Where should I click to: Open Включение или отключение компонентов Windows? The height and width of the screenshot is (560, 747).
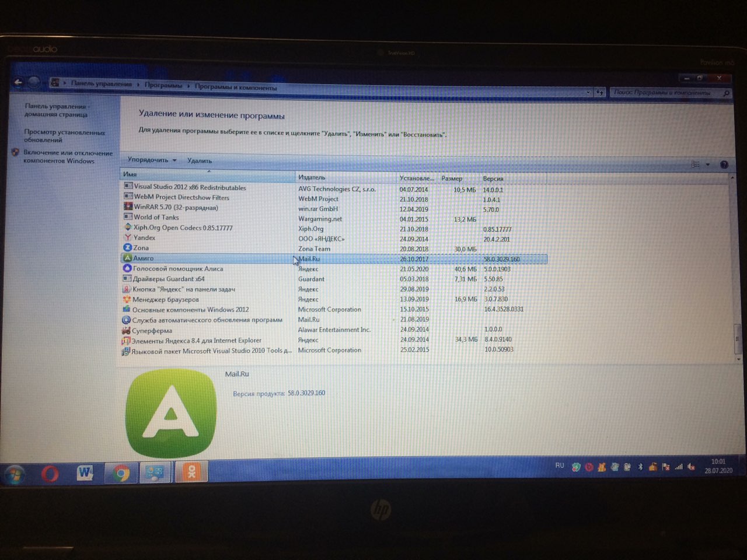coord(68,157)
